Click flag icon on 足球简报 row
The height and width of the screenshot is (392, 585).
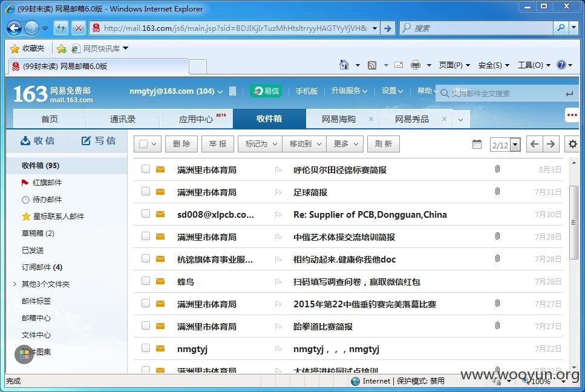point(278,192)
